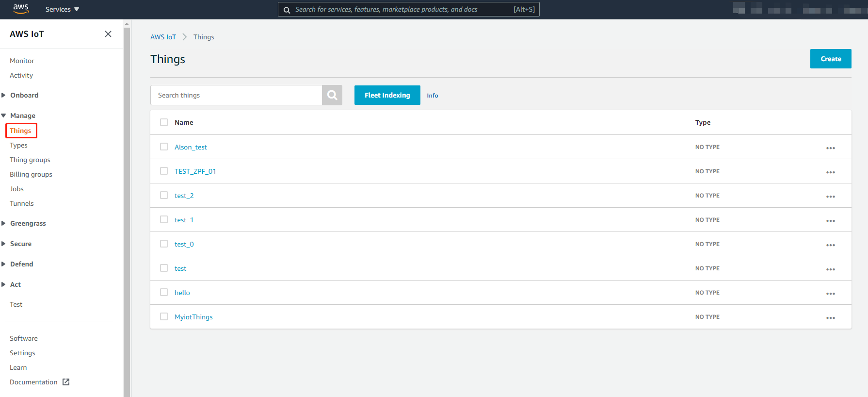This screenshot has width=868, height=397.
Task: Open Jobs in the sidebar
Action: point(16,189)
